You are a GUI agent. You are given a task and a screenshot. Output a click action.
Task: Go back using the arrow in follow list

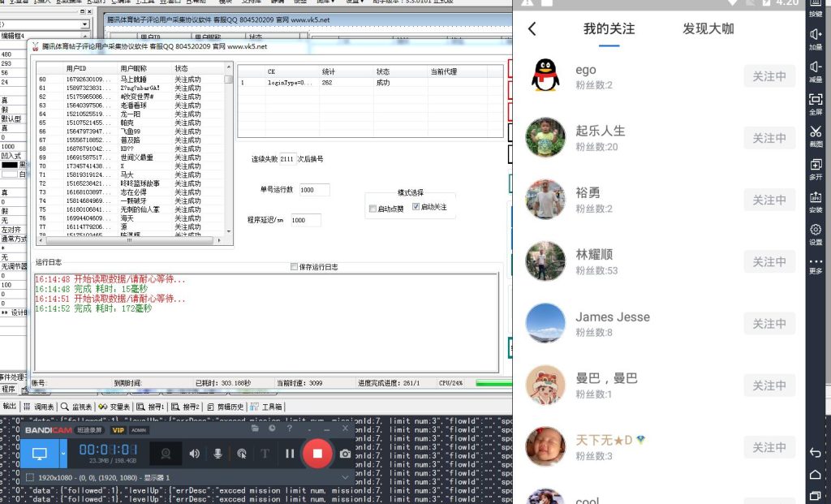coord(532,29)
